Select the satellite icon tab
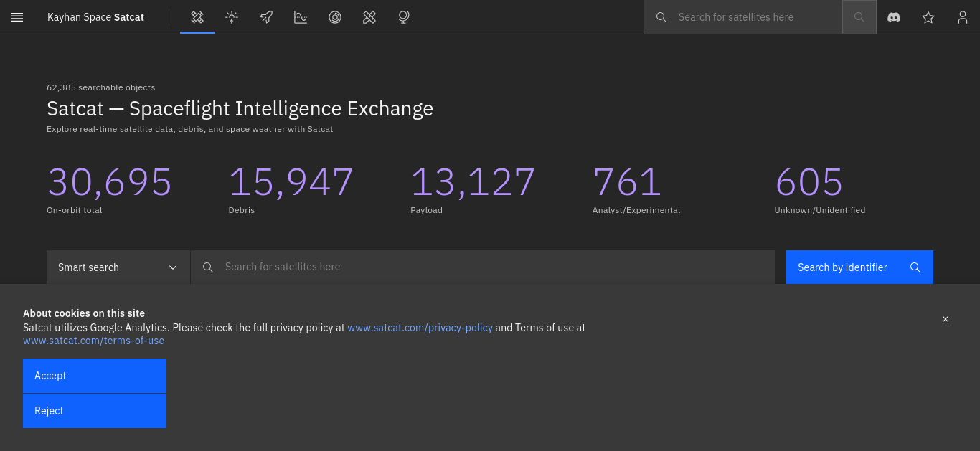 point(197,17)
